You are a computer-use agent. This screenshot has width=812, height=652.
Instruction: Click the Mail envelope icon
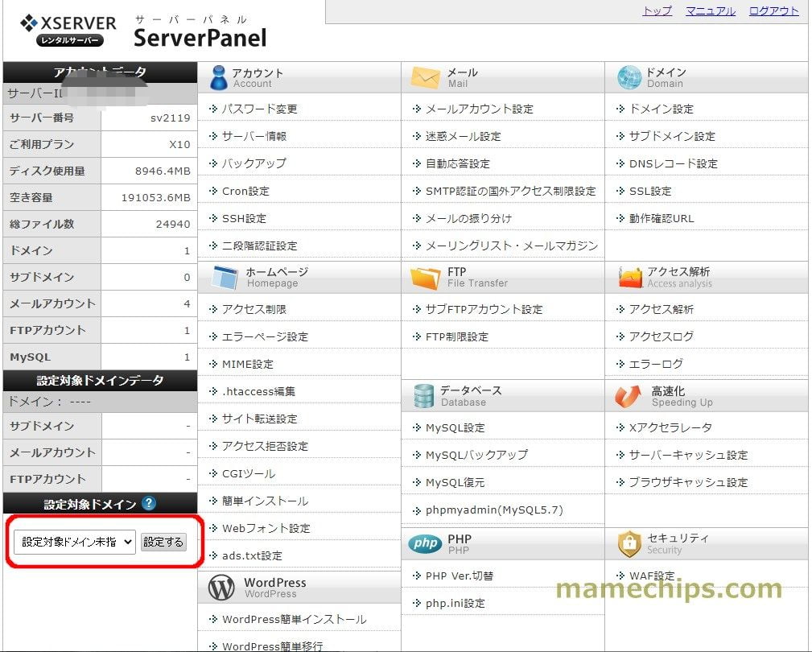(x=425, y=78)
